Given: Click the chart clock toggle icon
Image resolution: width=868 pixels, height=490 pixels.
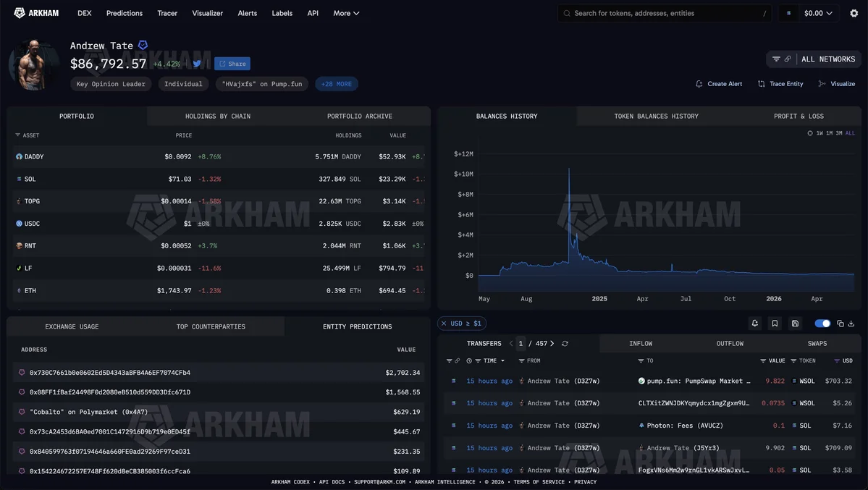Looking at the screenshot, I should pyautogui.click(x=810, y=133).
